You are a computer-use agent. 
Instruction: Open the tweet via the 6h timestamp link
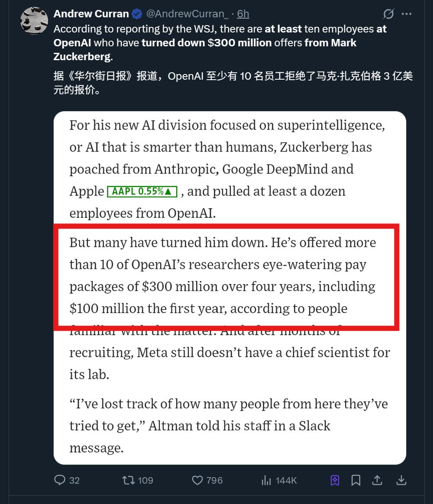pos(243,13)
